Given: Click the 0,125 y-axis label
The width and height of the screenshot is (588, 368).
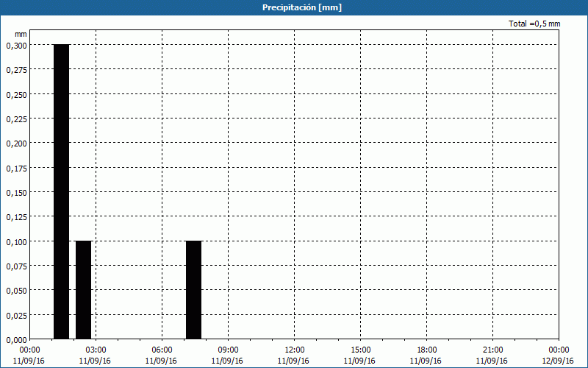Looking at the screenshot, I should coord(16,217).
